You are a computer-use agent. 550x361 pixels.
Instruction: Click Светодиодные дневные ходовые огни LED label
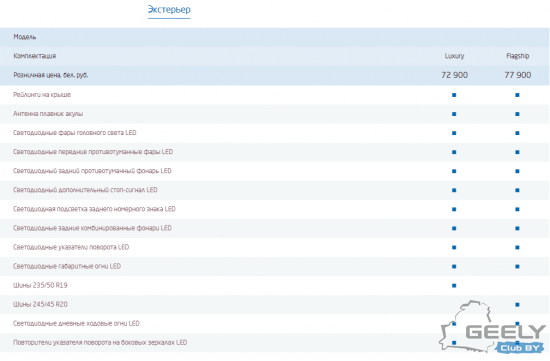point(76,323)
